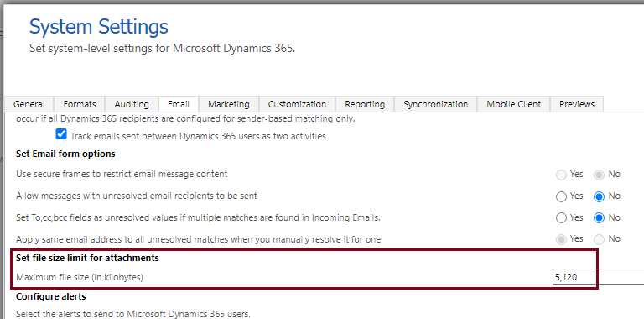This screenshot has height=319, width=644.
Task: Click Allow messages with unresolved recipients label
Action: [x=137, y=196]
